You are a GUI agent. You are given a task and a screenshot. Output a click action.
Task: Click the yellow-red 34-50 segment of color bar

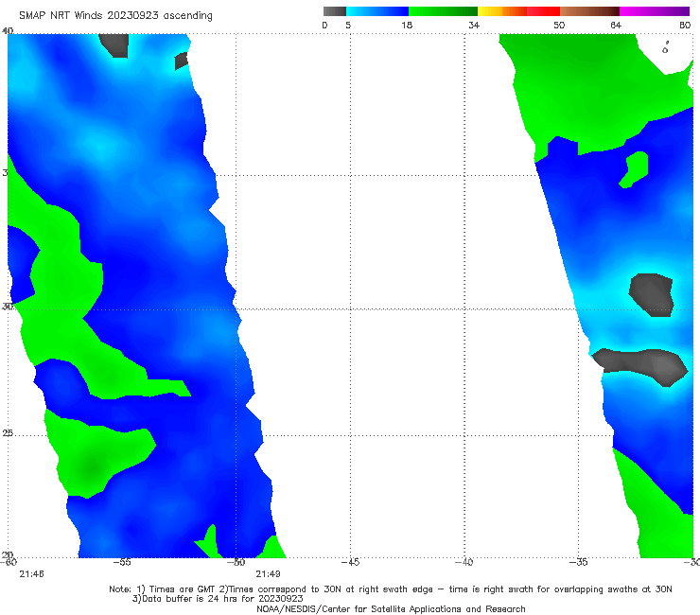(518, 11)
